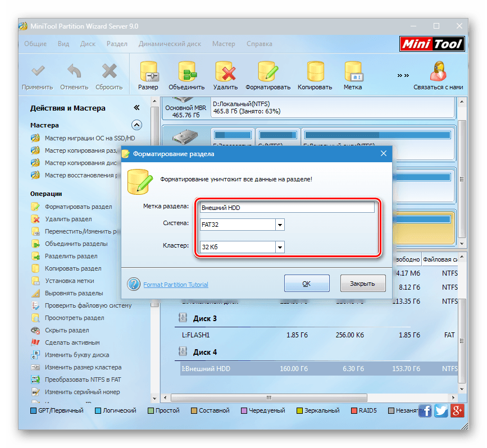The width and height of the screenshot is (487, 448).
Task: Click the horizontal scrollbar of partition list
Action: (268, 397)
